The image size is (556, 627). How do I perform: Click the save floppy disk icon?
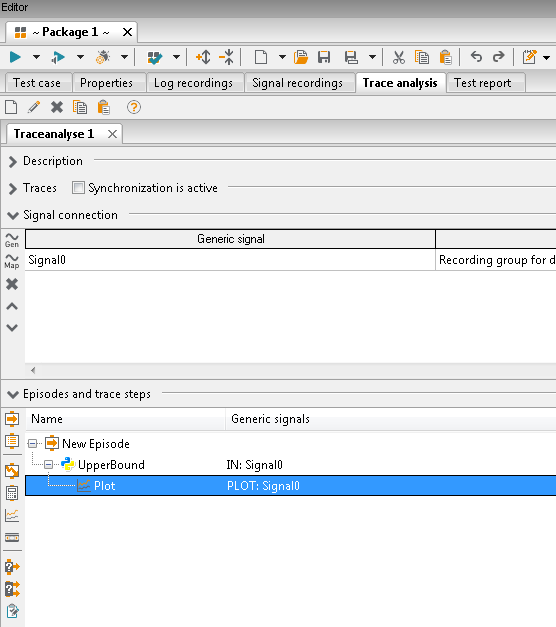324,57
